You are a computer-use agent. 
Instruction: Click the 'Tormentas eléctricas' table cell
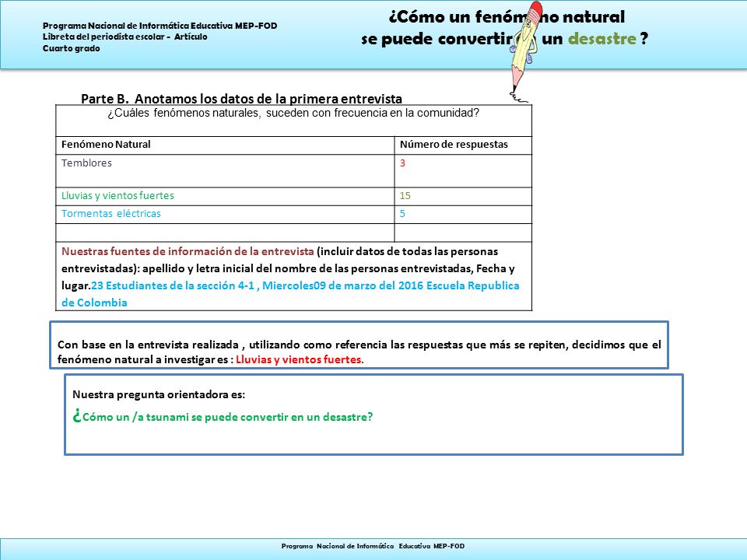225,215
